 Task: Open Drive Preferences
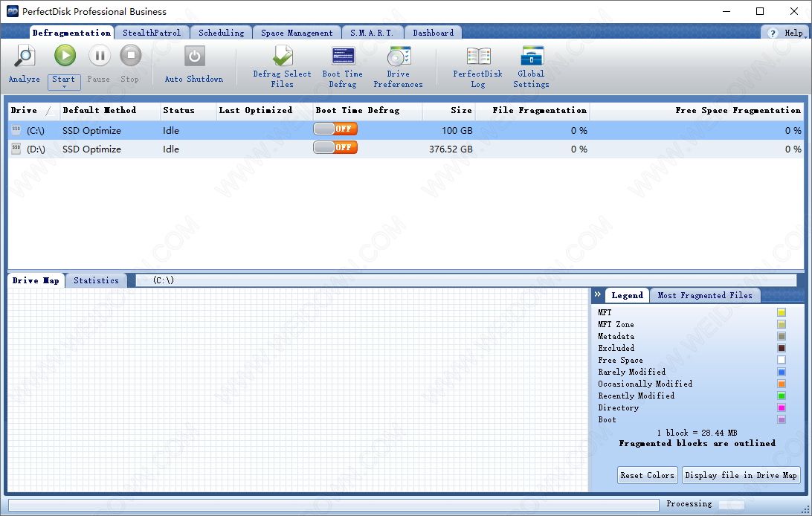[399, 57]
